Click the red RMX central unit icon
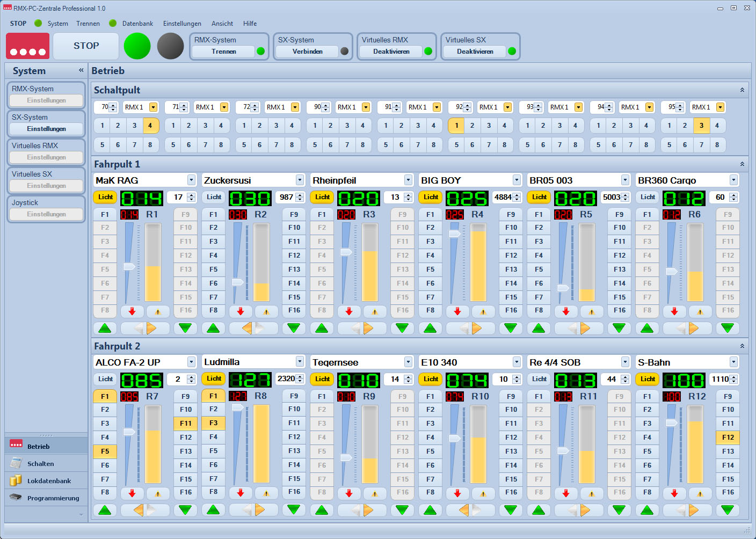Viewport: 756px width, 539px height. 27,46
